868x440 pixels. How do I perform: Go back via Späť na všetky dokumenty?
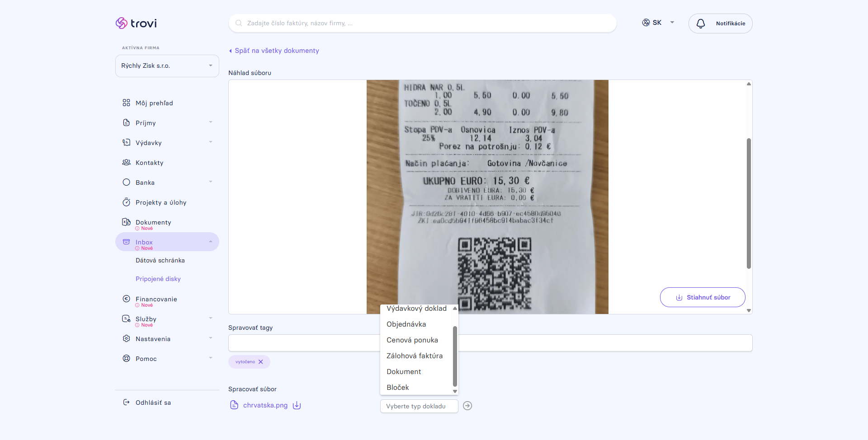point(274,51)
